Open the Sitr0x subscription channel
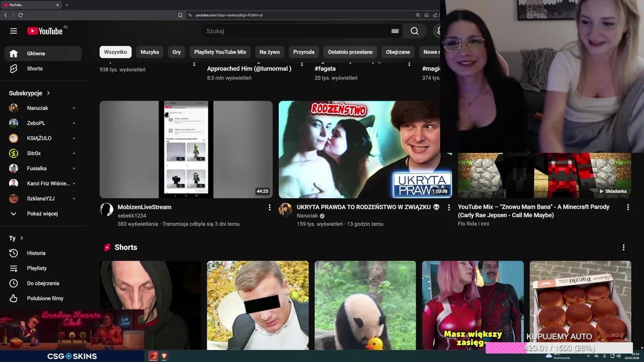 (43, 153)
